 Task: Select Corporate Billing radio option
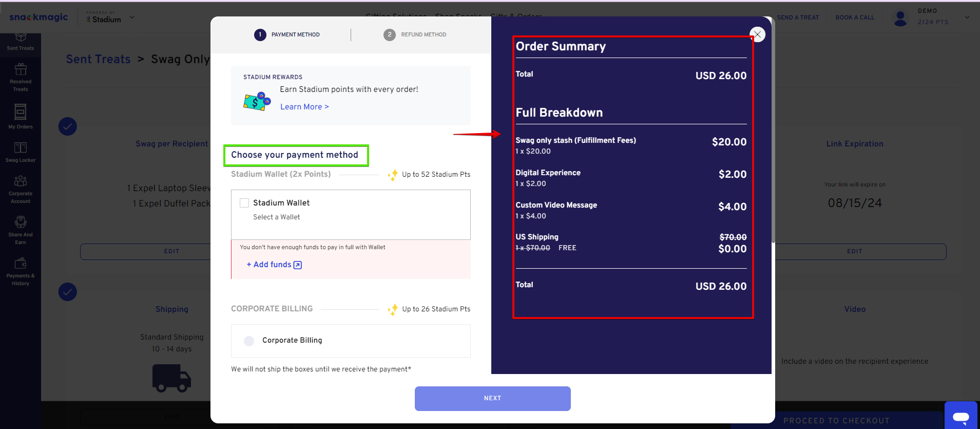point(249,341)
